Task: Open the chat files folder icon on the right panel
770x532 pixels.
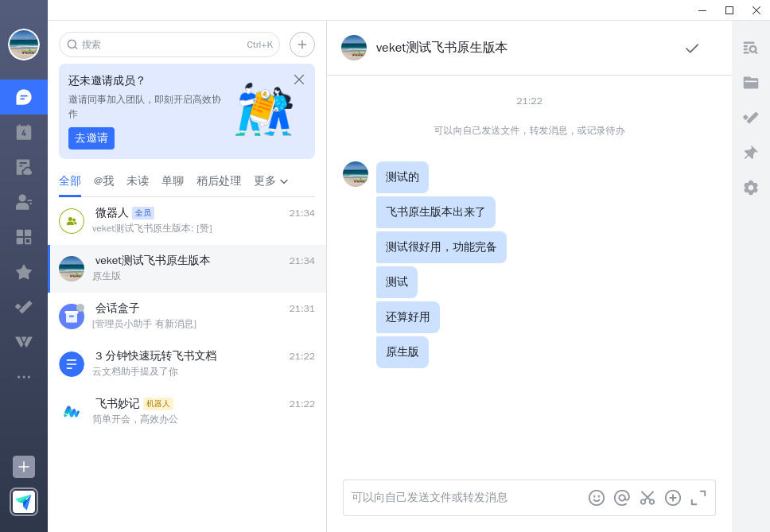Action: click(750, 83)
